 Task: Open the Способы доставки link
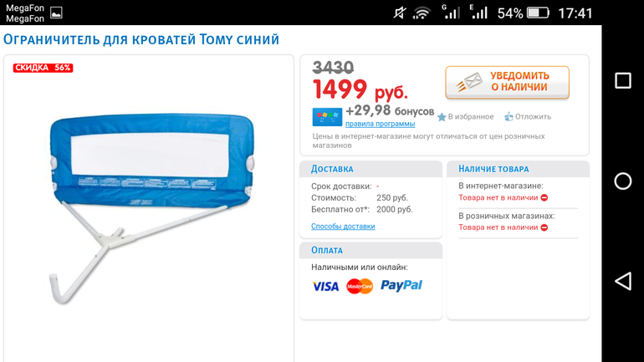coord(343,227)
